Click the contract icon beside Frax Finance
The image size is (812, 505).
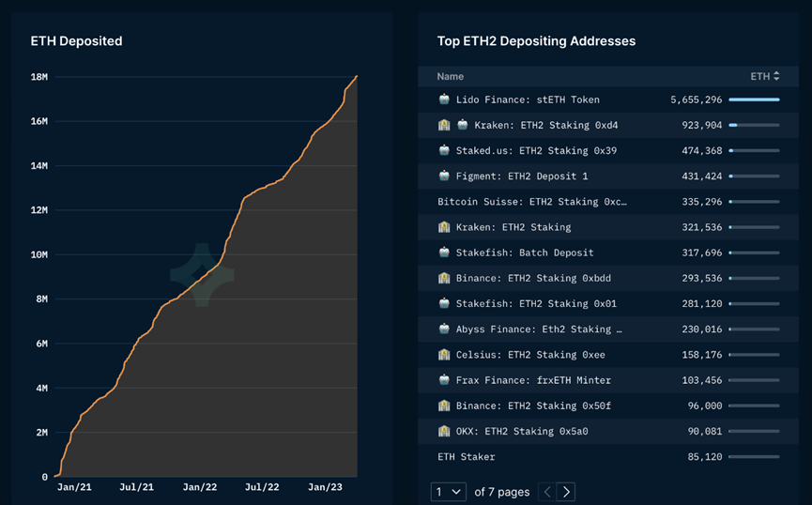coord(444,380)
